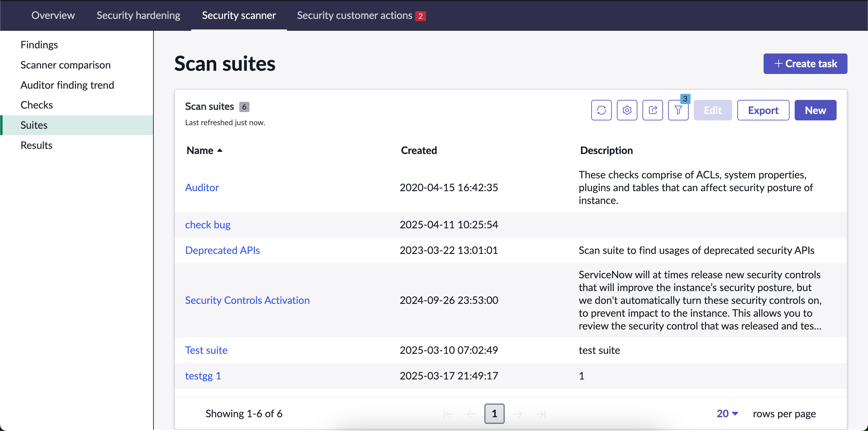Click the 'Showing 1-6 of 6' text

point(244,413)
